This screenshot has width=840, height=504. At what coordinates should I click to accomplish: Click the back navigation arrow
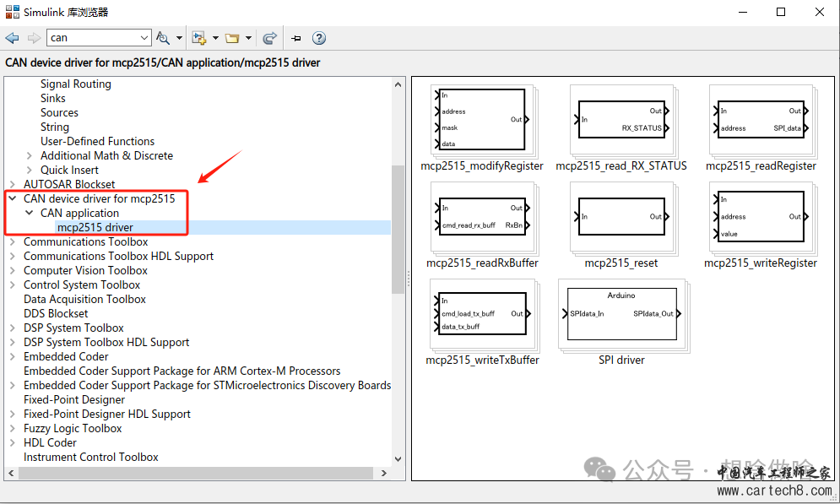pyautogui.click(x=12, y=38)
